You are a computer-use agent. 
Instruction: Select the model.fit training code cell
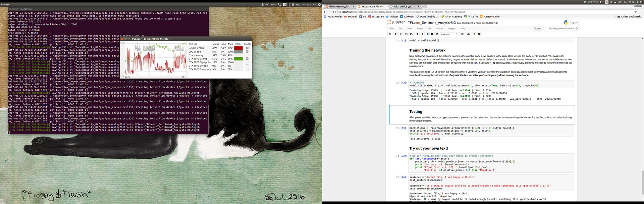click(x=491, y=84)
